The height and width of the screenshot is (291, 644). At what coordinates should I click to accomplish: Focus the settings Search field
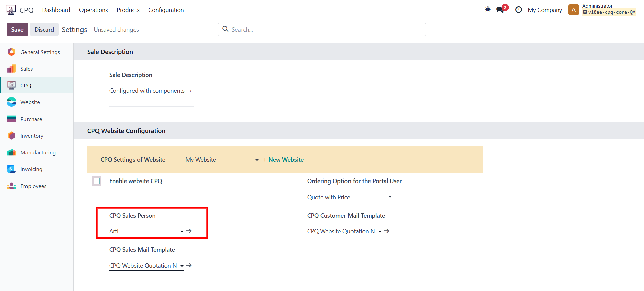pos(322,30)
